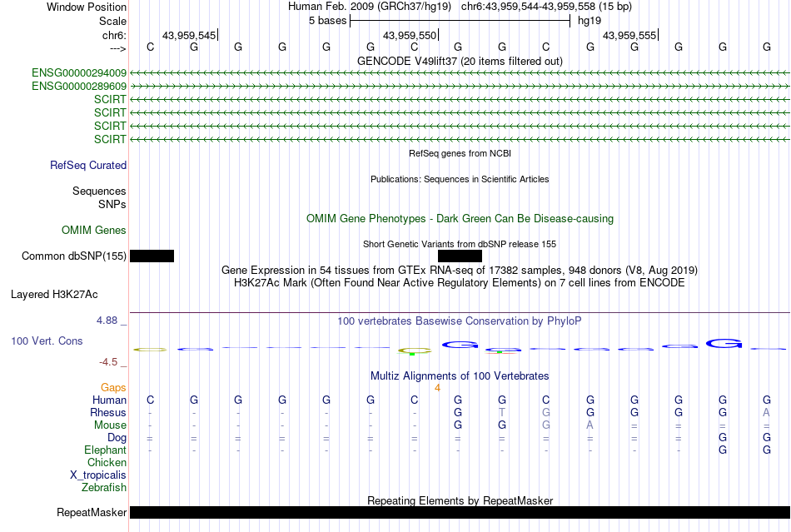Viewport: 791px width, 532px height.
Task: Click the hg19 assembly label by scale bar
Action: [590, 21]
